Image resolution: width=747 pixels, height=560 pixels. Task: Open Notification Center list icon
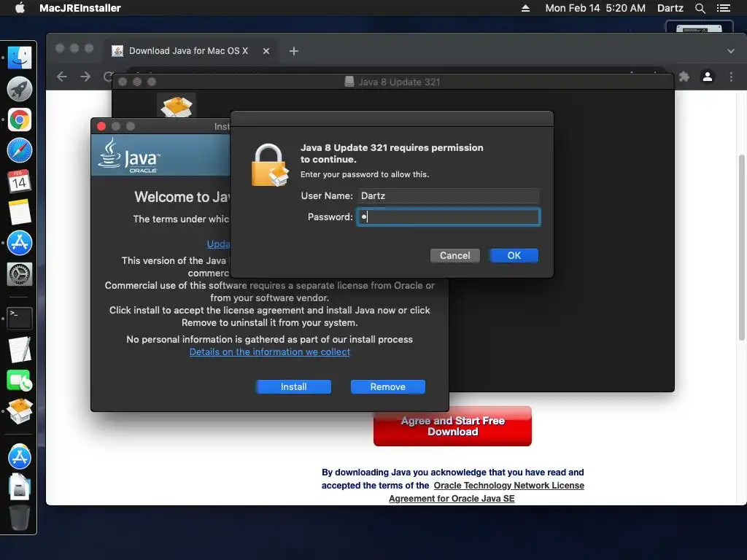click(x=724, y=8)
